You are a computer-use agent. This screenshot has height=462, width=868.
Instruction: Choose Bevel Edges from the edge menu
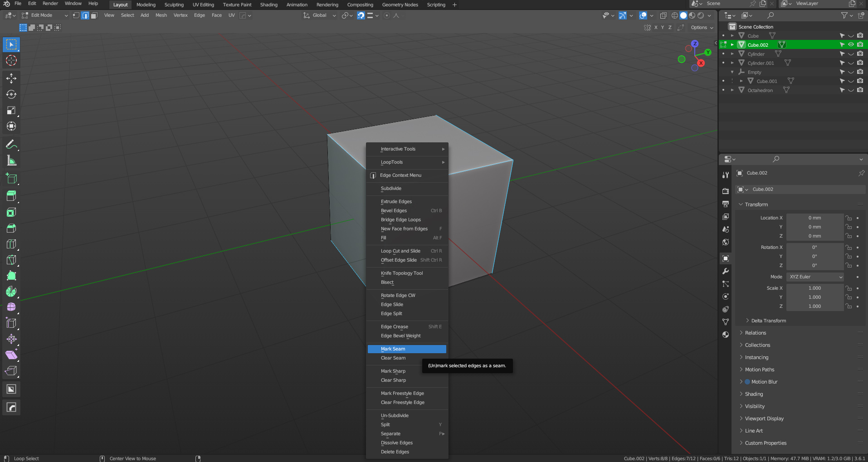tap(394, 211)
